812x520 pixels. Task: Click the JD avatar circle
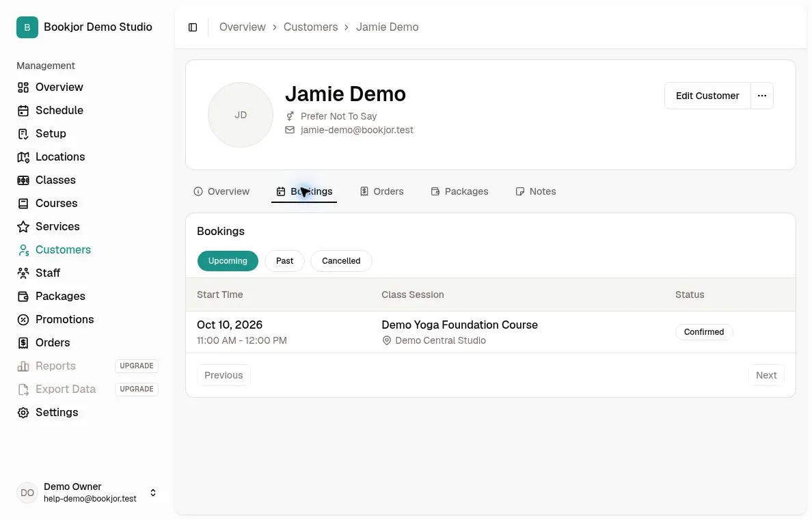coord(241,115)
